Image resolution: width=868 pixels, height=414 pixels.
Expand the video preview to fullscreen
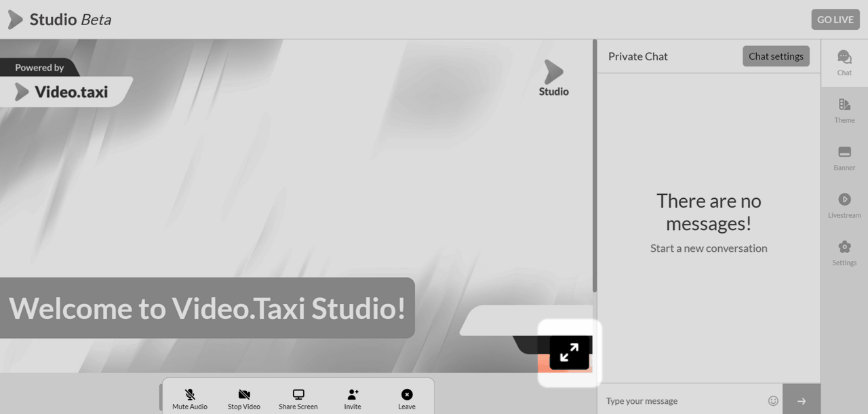570,352
